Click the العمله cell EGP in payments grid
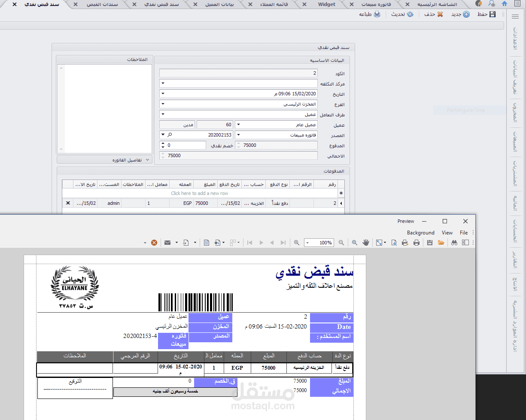 (x=182, y=203)
